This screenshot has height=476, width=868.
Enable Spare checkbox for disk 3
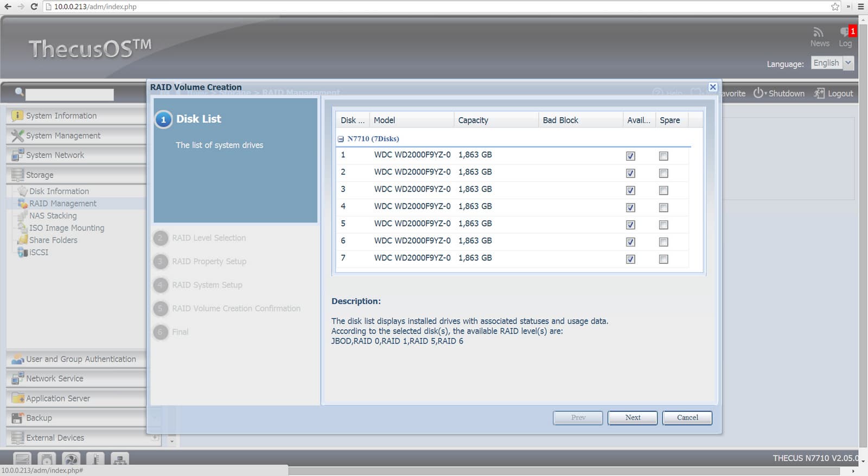[663, 191]
